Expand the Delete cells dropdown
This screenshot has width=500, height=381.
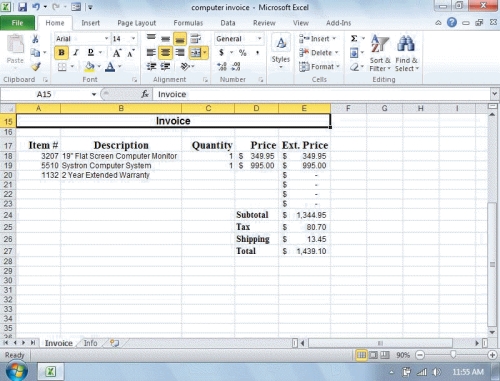[x=336, y=53]
